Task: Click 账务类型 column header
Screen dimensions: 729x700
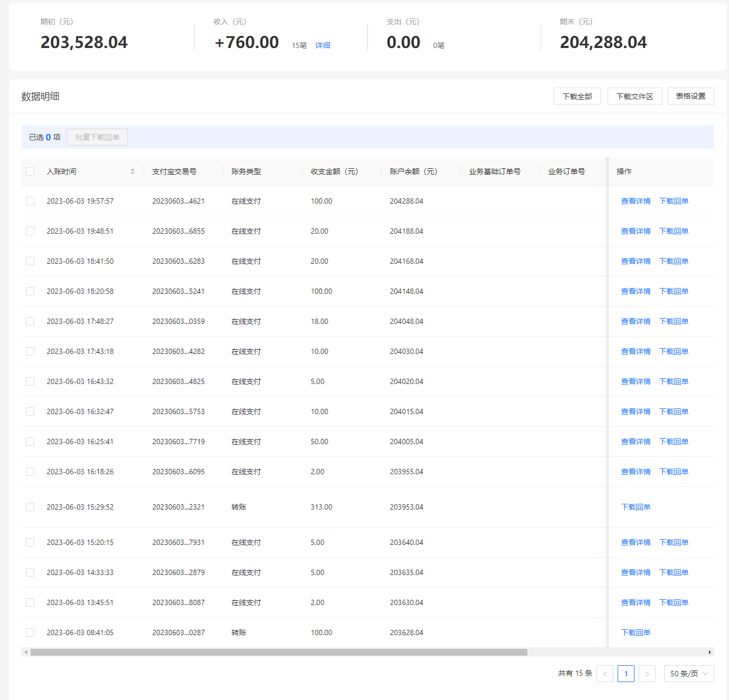Action: [246, 171]
